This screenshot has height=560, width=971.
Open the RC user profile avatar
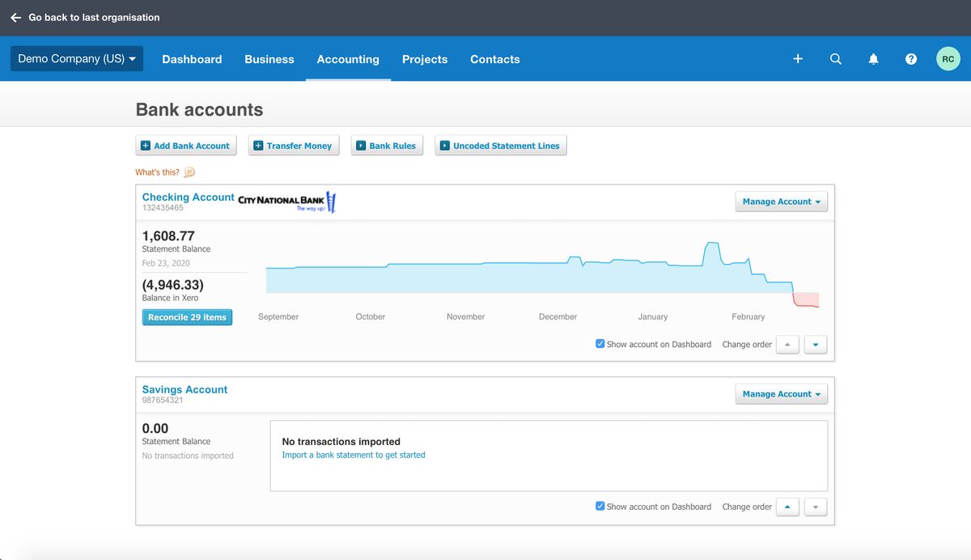(x=948, y=58)
